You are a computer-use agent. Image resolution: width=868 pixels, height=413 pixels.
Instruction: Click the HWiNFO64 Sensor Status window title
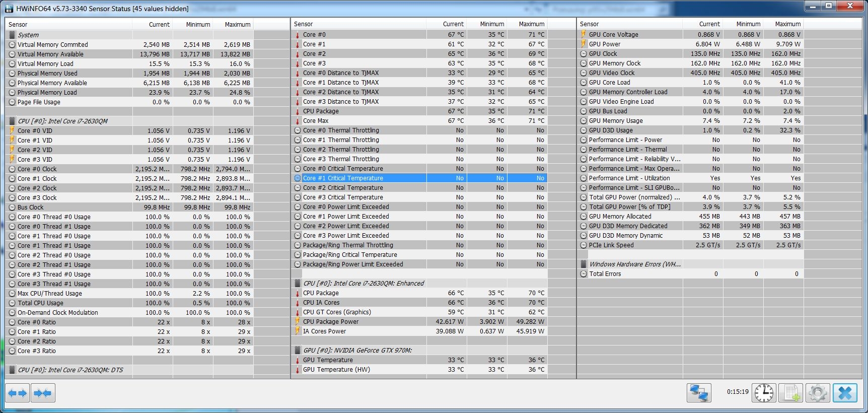(x=102, y=9)
